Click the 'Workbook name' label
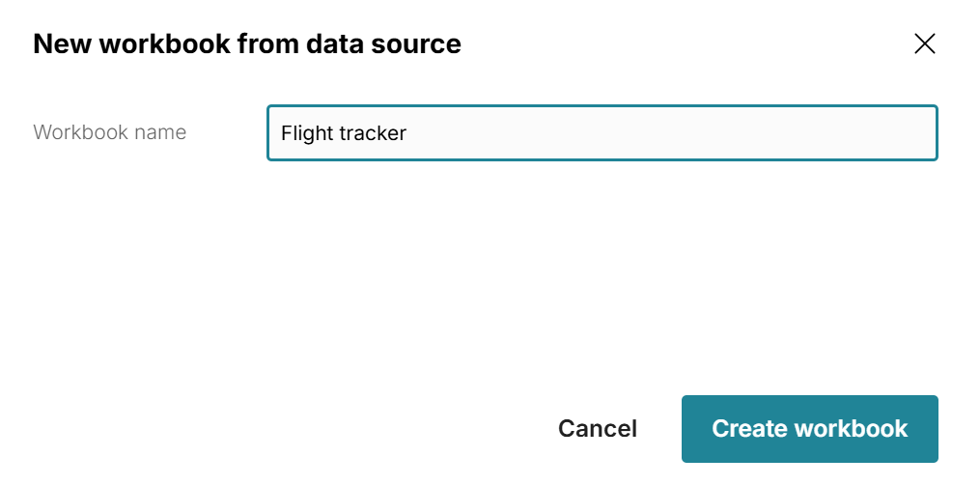The width and height of the screenshot is (980, 486). [109, 132]
